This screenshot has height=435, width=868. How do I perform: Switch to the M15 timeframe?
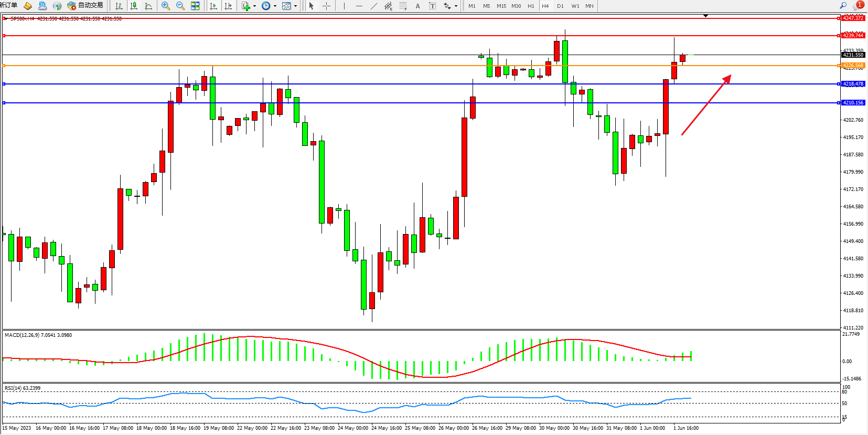[x=501, y=6]
